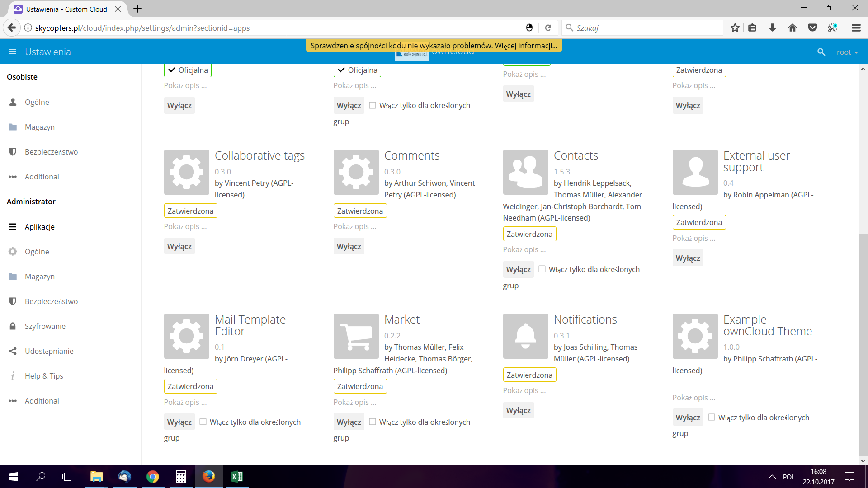Expand Pokaż opis for Notifications
The width and height of the screenshot is (868, 488).
coord(524,390)
